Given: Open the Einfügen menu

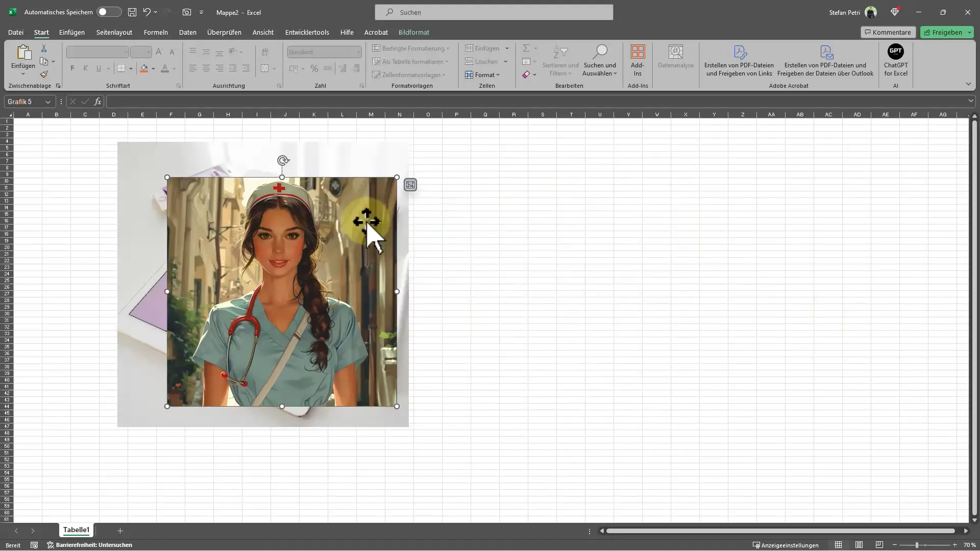Looking at the screenshot, I should pyautogui.click(x=71, y=32).
